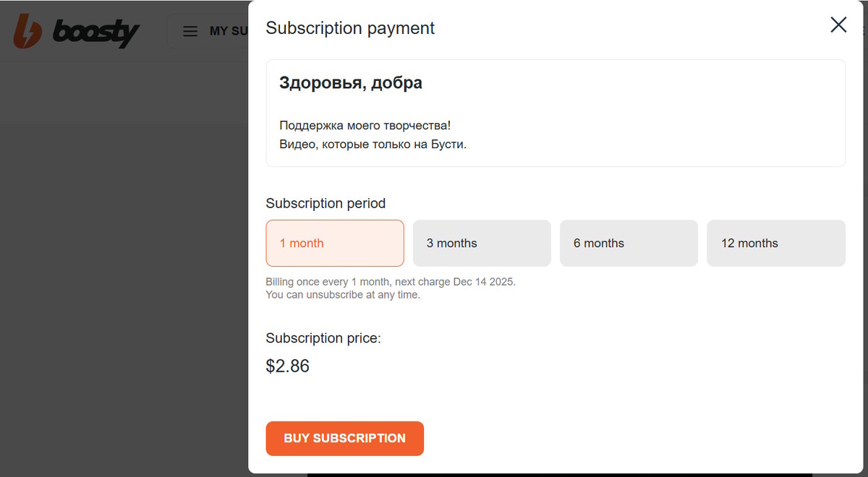Click the Поддержка моего творчества! description line
Viewport: 868px width, 477px height.
click(365, 125)
